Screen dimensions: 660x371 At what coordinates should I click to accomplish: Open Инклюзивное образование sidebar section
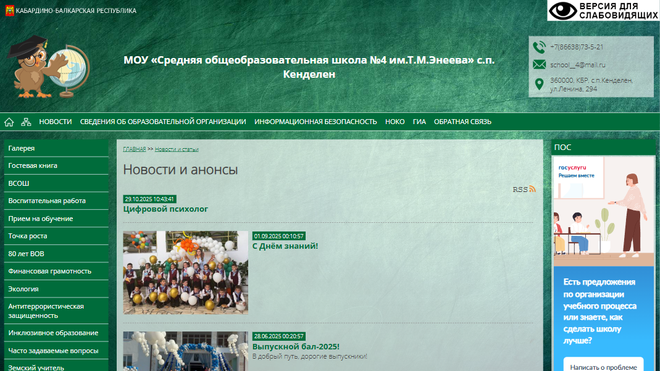pyautogui.click(x=56, y=333)
